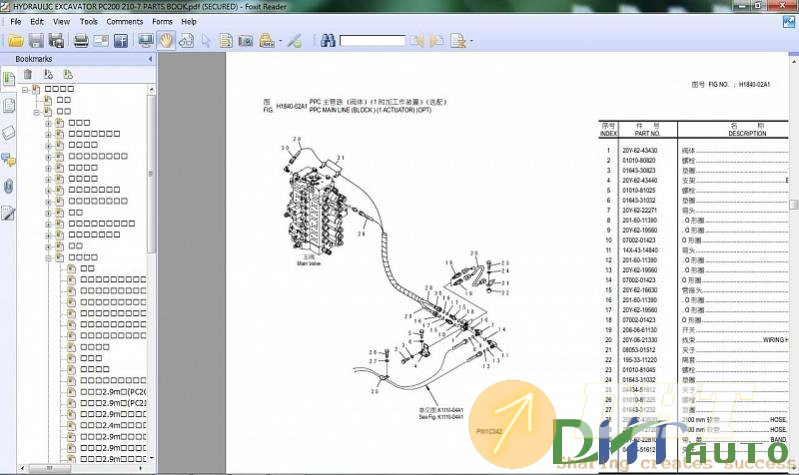Viewport: 799px width, 475px height.
Task: Click the Email envelope icon
Action: tap(101, 41)
